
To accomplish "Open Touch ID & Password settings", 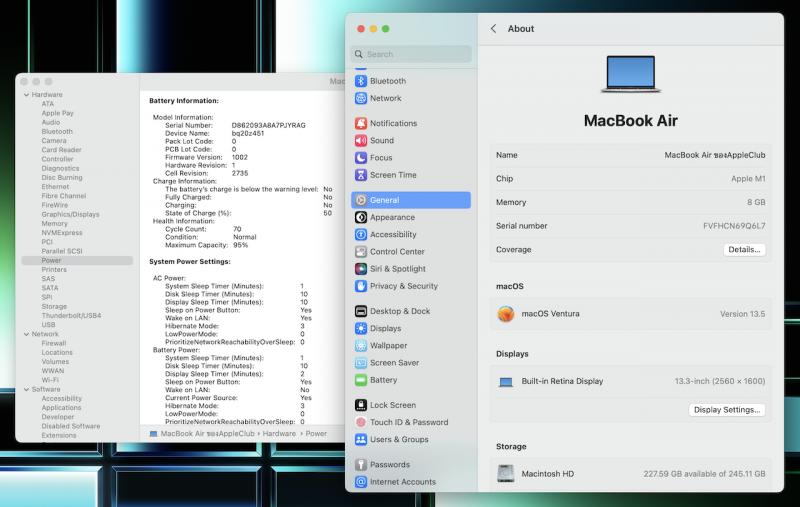I will (x=408, y=422).
